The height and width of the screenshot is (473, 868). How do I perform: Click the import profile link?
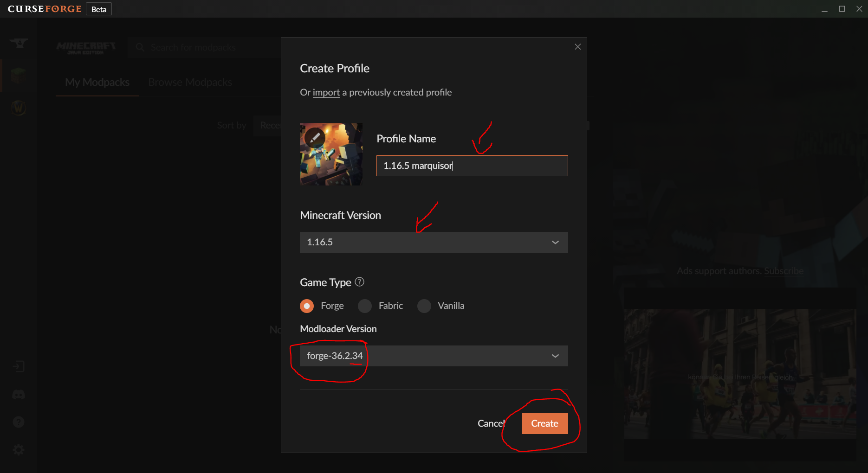326,92
